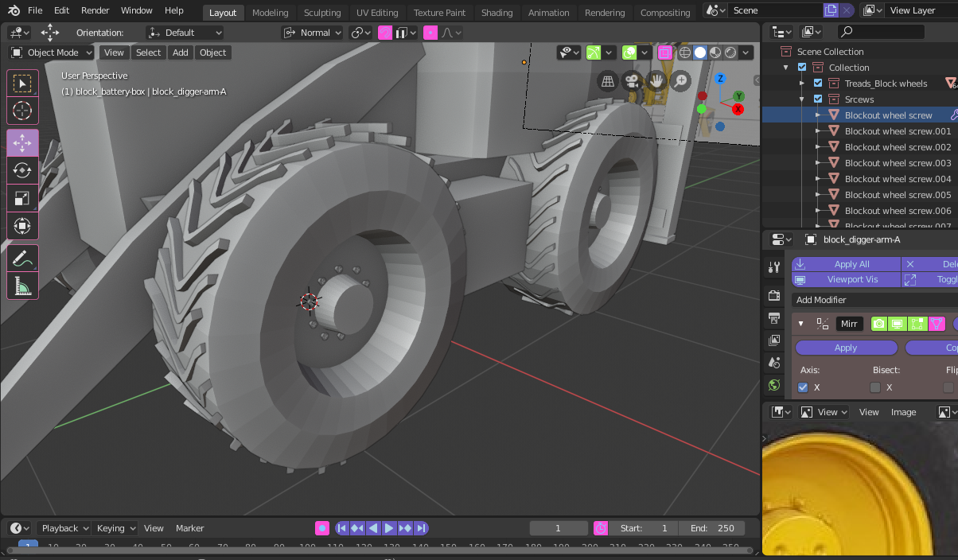Switch to the Modeling workspace tab

pyautogui.click(x=271, y=13)
